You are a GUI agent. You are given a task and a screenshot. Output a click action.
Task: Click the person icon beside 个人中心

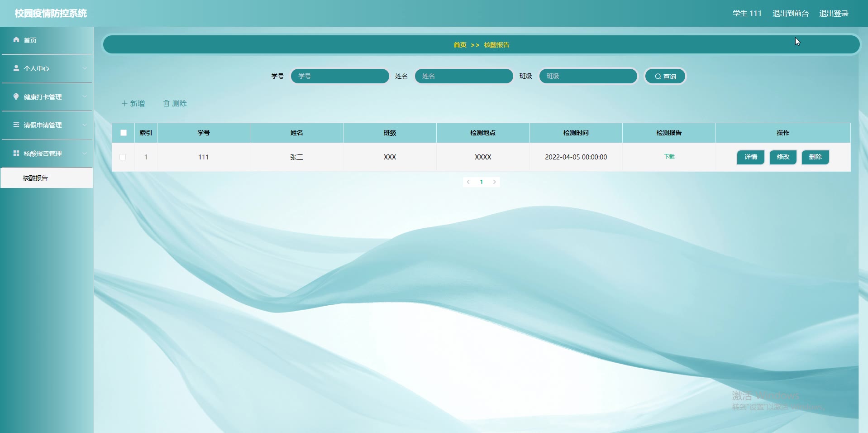(x=16, y=68)
